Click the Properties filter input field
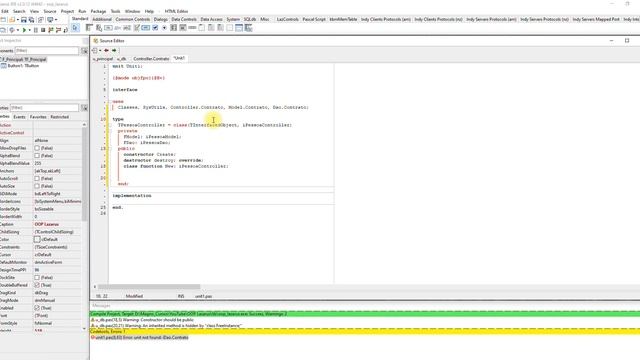The height and width of the screenshot is (360, 640). (44, 108)
